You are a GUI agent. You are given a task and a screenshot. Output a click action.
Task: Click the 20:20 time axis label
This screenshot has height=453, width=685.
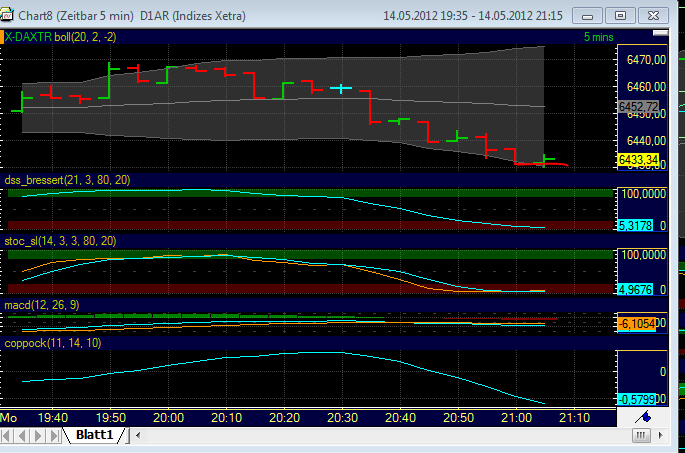click(284, 418)
